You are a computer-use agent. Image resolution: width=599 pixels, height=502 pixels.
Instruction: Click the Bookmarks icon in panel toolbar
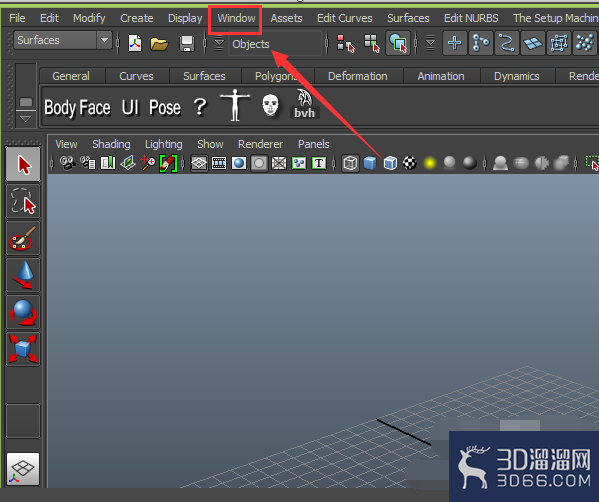click(108, 164)
